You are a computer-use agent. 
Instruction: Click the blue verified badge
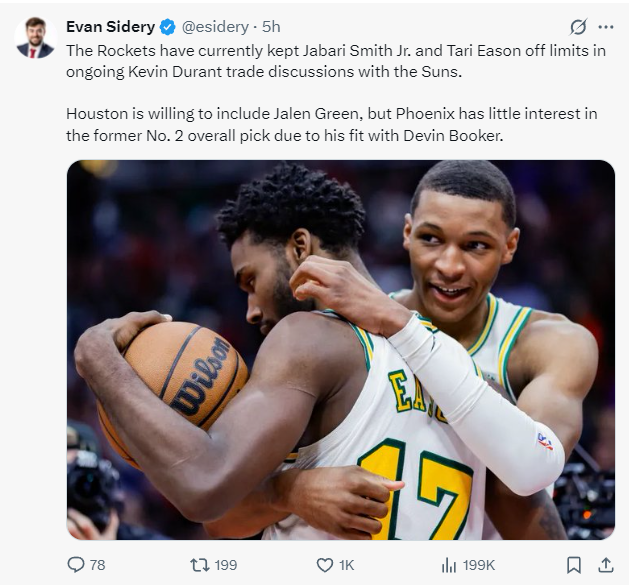tap(167, 27)
